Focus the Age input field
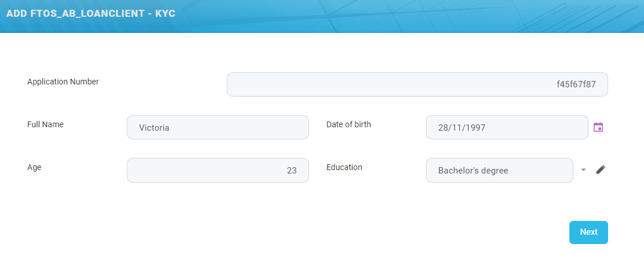The height and width of the screenshot is (262, 644). tap(218, 170)
